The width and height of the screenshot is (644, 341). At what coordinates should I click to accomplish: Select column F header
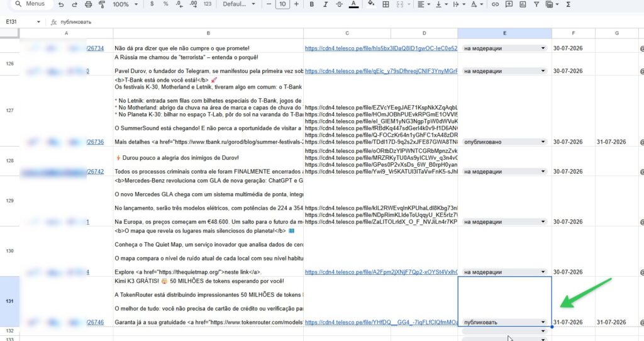pos(574,33)
